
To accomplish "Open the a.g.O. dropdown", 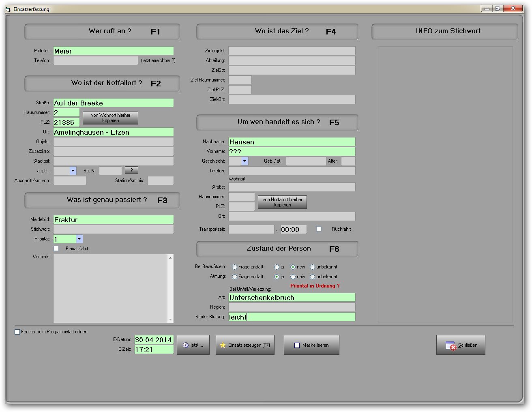I will [73, 171].
